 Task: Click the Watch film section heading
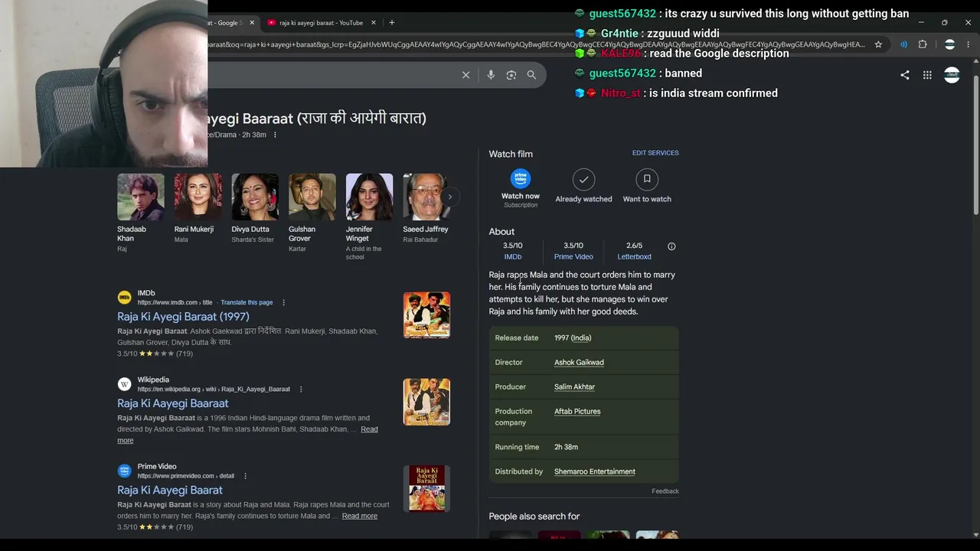pyautogui.click(x=511, y=154)
